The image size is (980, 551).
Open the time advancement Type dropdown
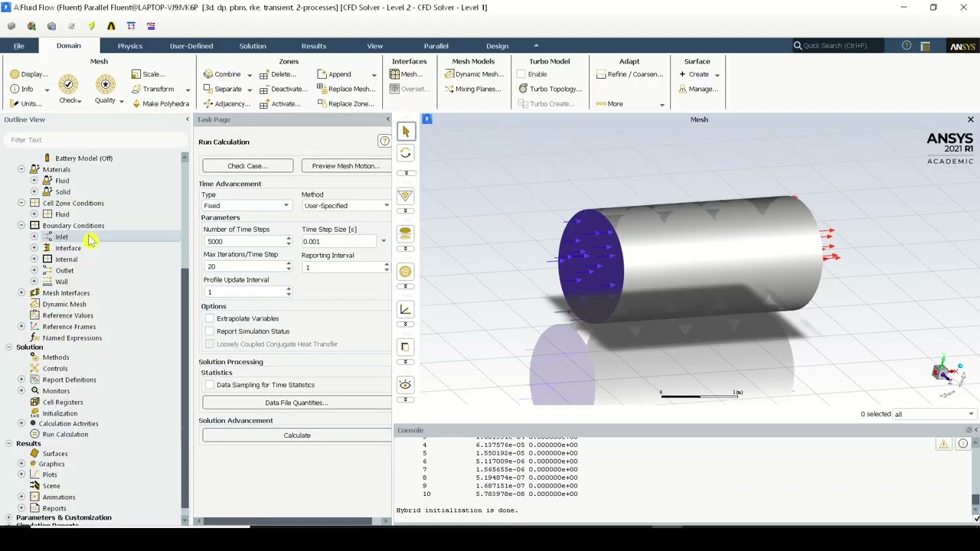coord(247,206)
